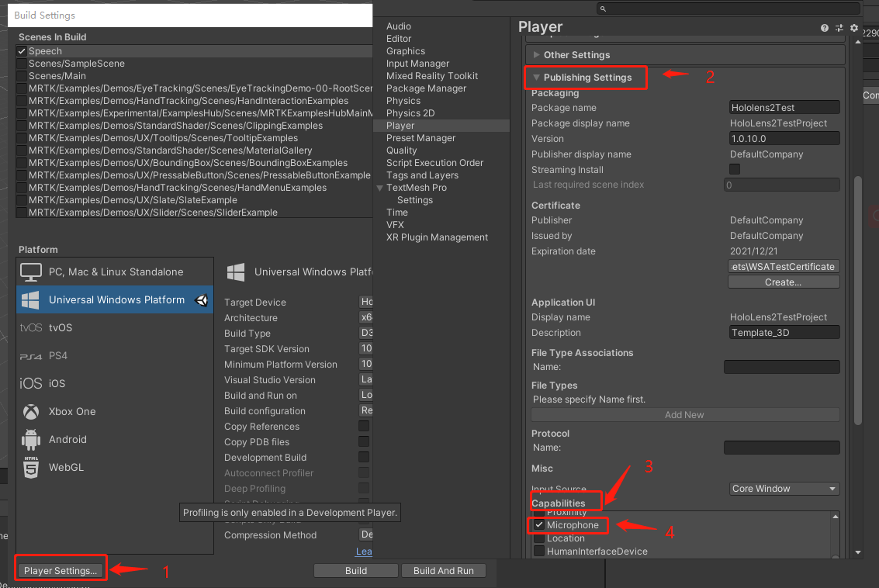
Task: Select Graphics settings category
Action: (x=405, y=51)
